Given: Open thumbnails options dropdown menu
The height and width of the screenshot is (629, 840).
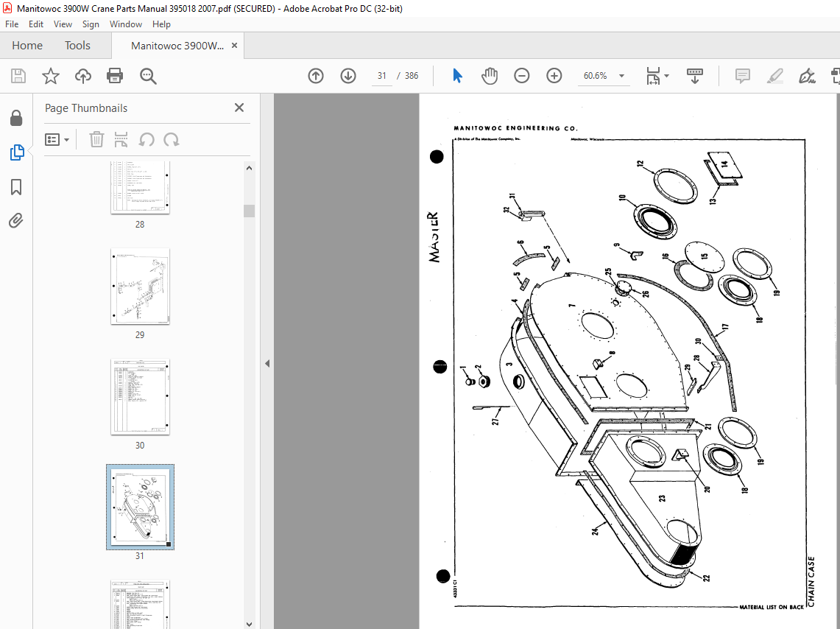Looking at the screenshot, I should coord(57,140).
